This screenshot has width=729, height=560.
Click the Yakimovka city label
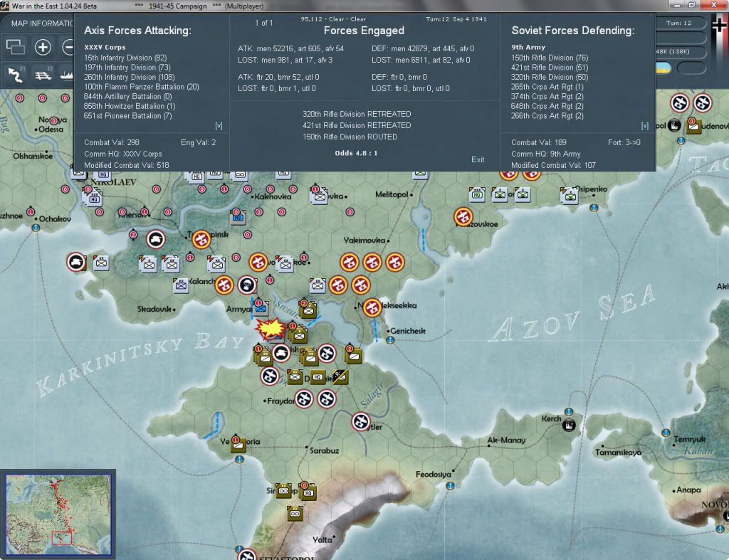tap(364, 241)
